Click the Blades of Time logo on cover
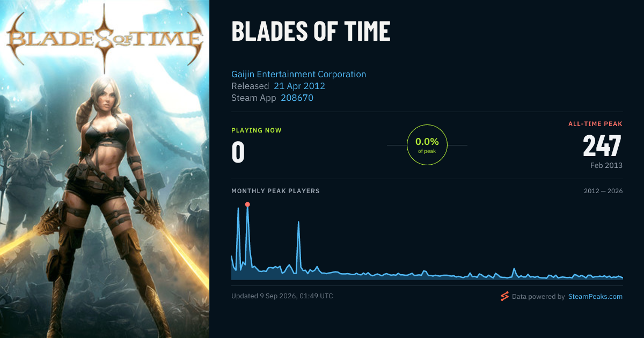The width and height of the screenshot is (644, 338). pyautogui.click(x=105, y=39)
